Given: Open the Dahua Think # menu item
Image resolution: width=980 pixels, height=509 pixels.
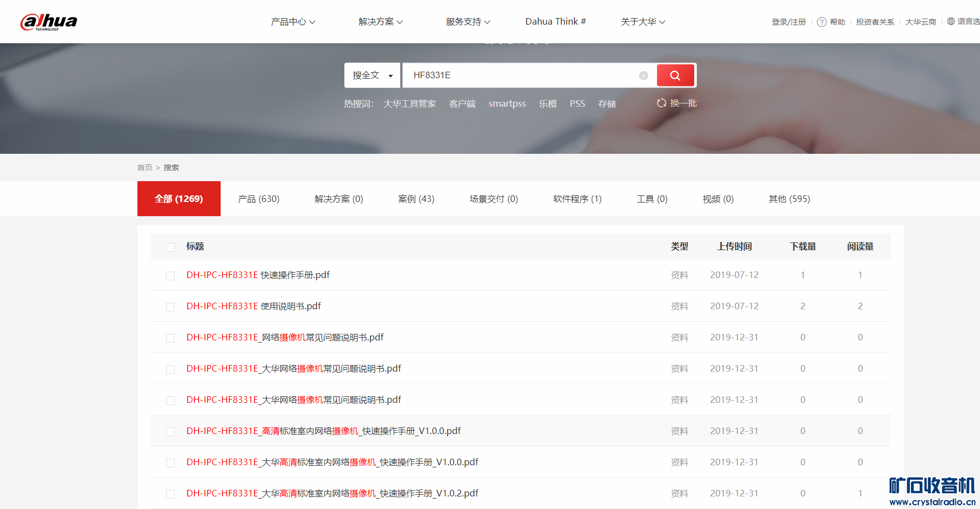Looking at the screenshot, I should tap(556, 22).
